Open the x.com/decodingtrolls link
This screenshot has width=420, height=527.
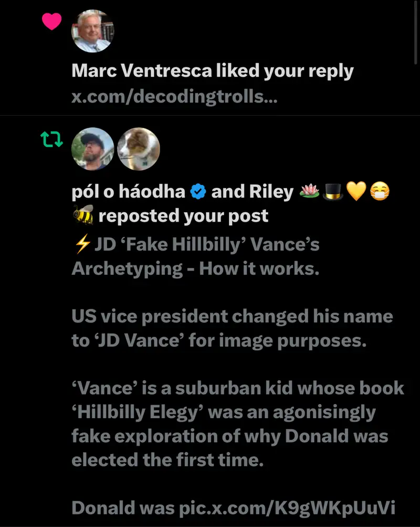click(x=174, y=97)
